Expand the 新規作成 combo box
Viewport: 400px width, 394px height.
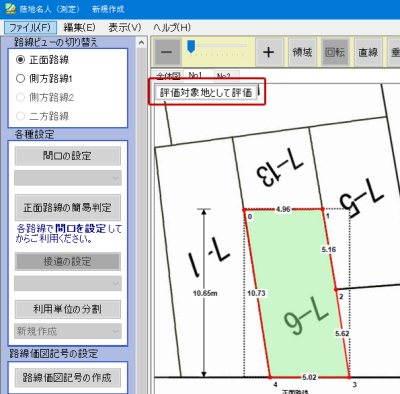tap(68, 331)
